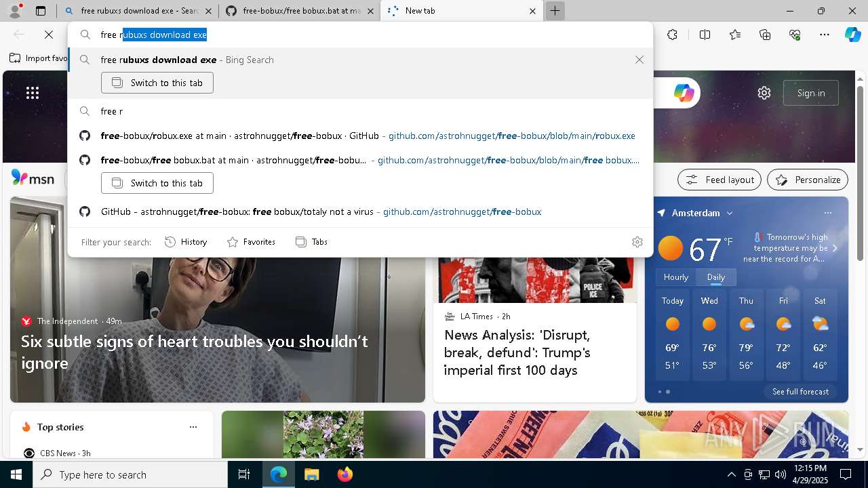Open the browser profile icon
868x488 pixels.
click(x=15, y=11)
